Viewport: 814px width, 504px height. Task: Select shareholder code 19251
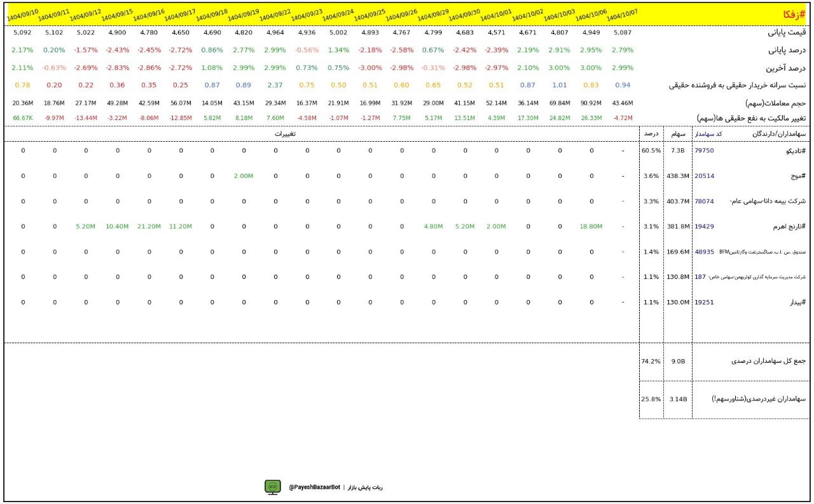(x=704, y=303)
